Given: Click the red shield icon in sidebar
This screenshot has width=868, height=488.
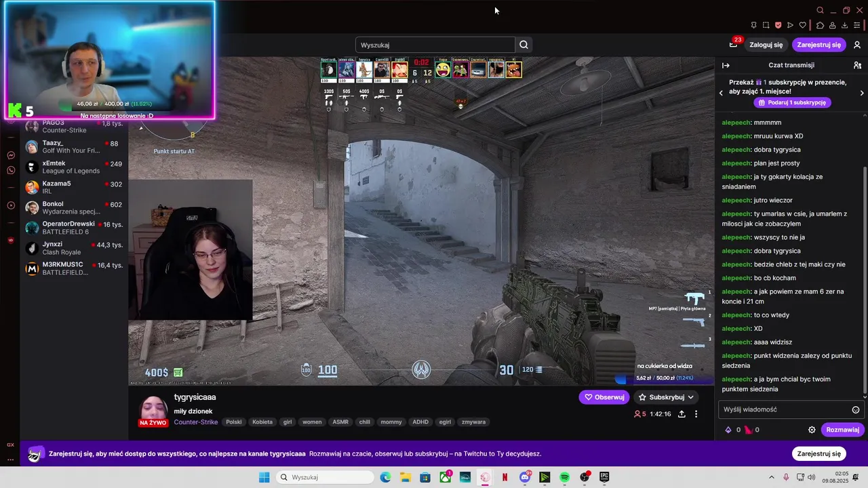Looking at the screenshot, I should tap(11, 240).
